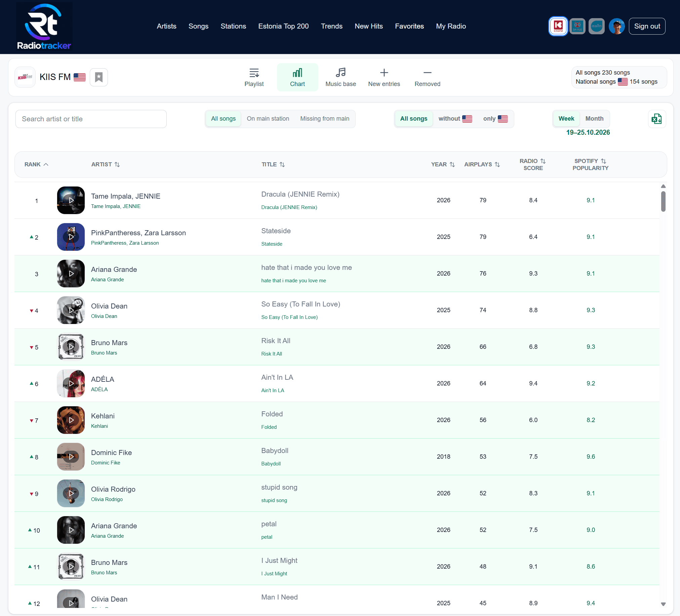Filter to On main station songs
This screenshot has height=616, width=680.
click(268, 119)
